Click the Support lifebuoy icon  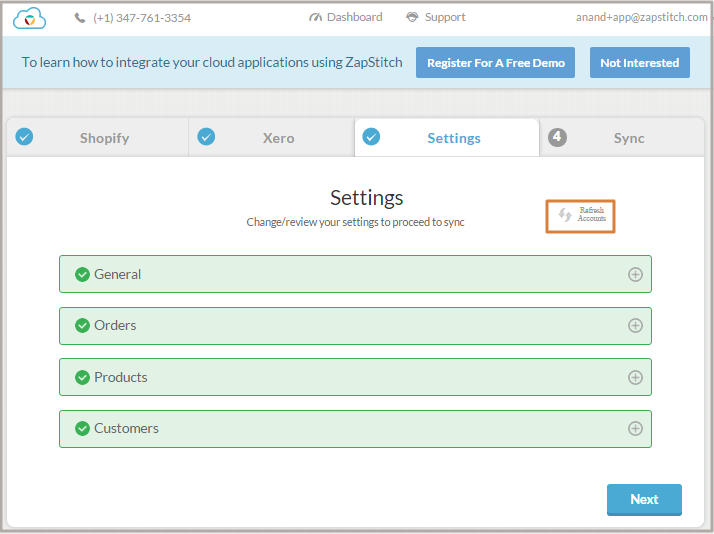[x=412, y=17]
